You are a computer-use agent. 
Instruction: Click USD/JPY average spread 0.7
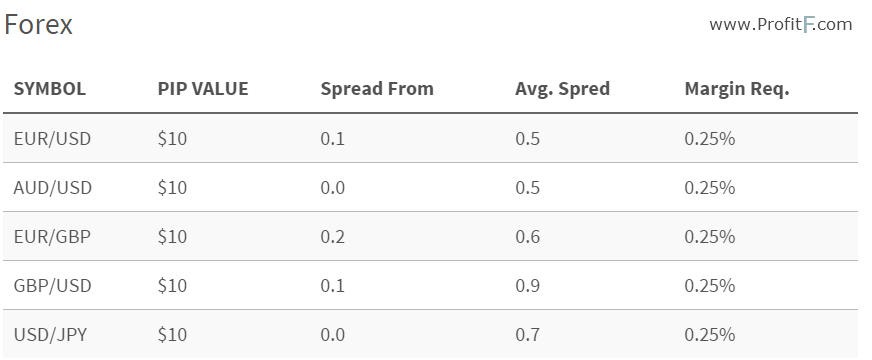click(528, 335)
